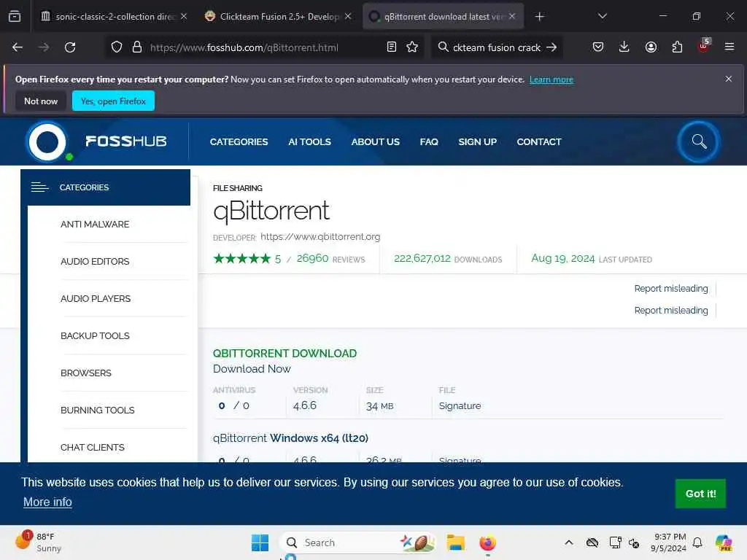Image resolution: width=747 pixels, height=560 pixels.
Task: Toggle sidebar Categories hamburger icon
Action: [40, 187]
